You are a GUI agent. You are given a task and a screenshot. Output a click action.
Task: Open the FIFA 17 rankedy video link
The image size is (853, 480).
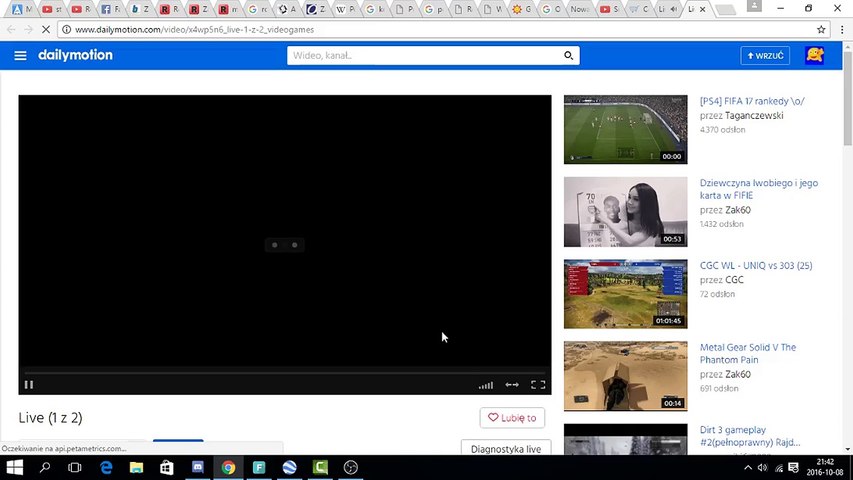pos(752,101)
